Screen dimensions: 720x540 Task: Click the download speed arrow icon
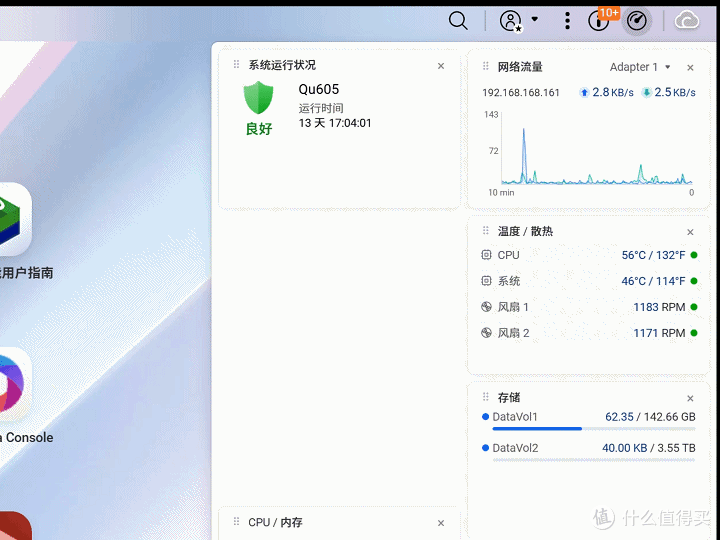[x=647, y=93]
